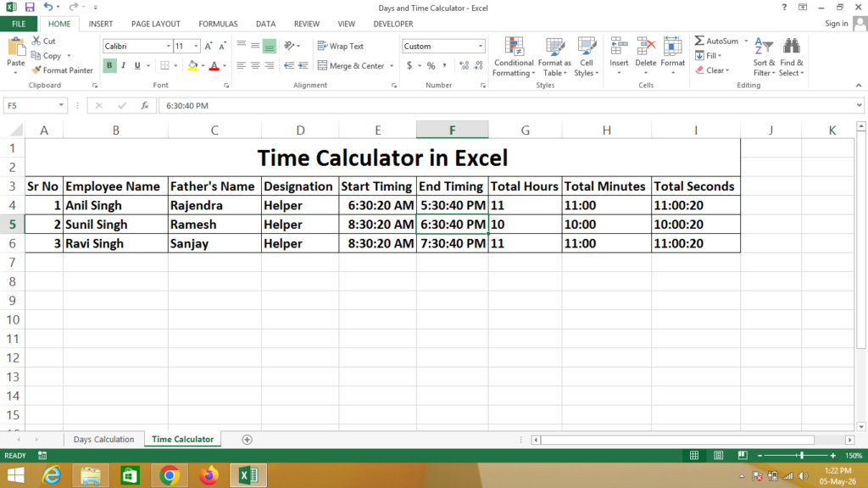Click Sign in link
The width and height of the screenshot is (868, 488).
pyautogui.click(x=836, y=23)
